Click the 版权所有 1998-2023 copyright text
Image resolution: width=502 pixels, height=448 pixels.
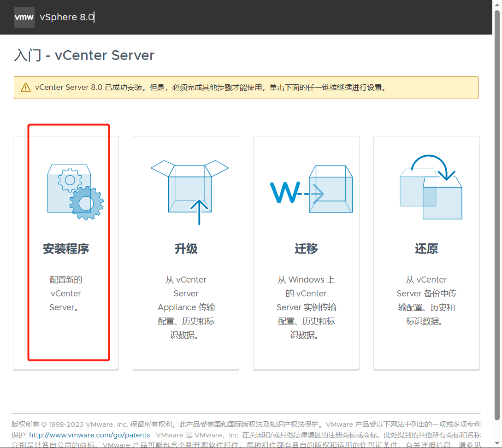point(246,435)
